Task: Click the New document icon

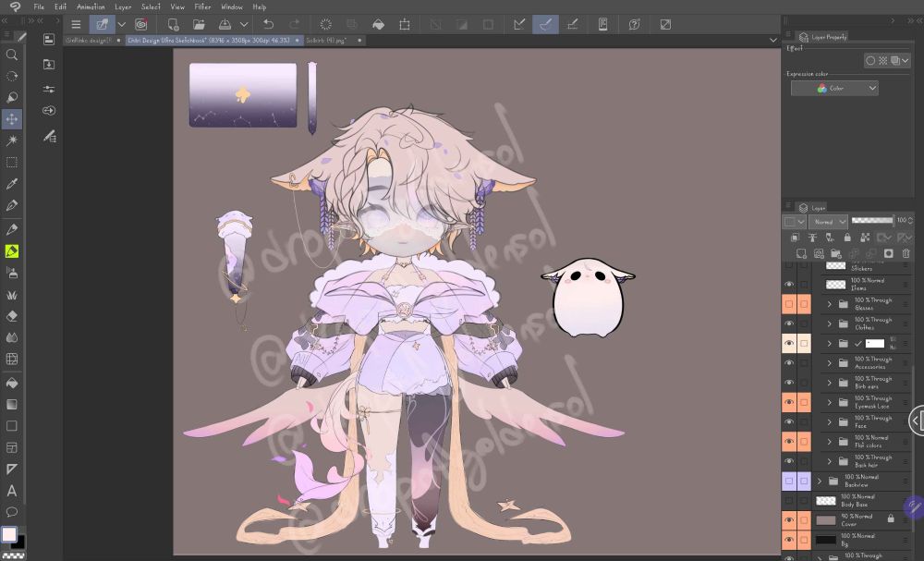Action: (x=173, y=24)
